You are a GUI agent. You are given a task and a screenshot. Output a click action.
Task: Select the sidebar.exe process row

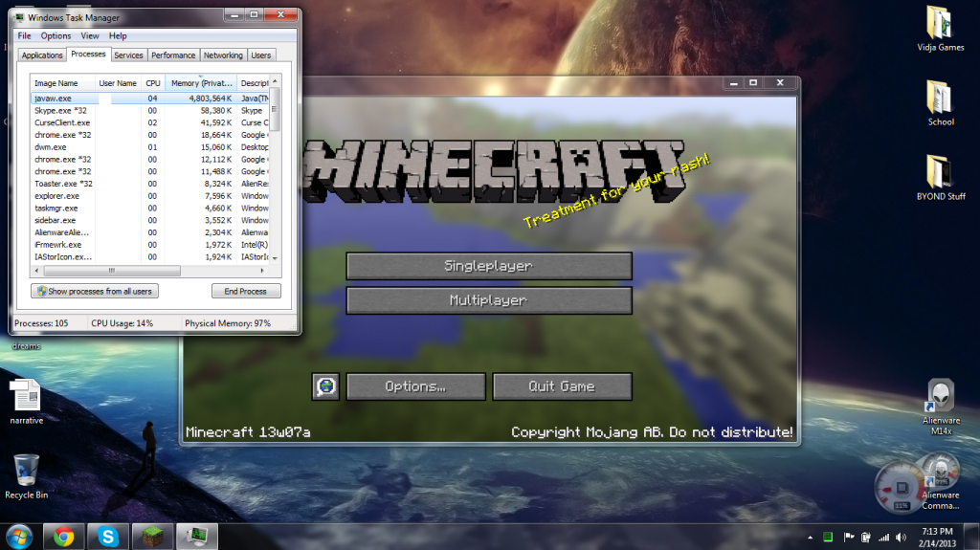tap(150, 220)
